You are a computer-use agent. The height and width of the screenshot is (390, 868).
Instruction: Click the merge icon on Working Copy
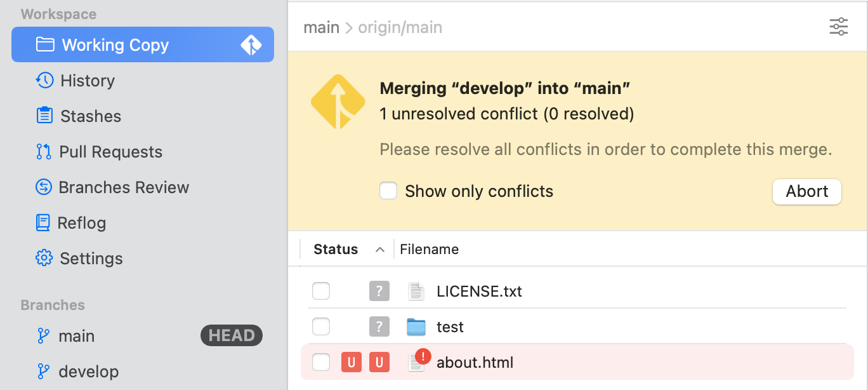point(251,45)
